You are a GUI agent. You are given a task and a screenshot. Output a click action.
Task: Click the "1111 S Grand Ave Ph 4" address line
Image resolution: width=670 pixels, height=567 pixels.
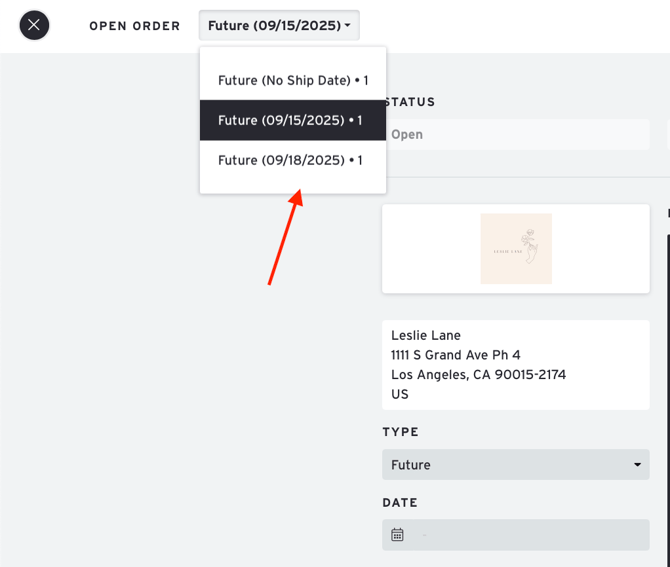[456, 355]
